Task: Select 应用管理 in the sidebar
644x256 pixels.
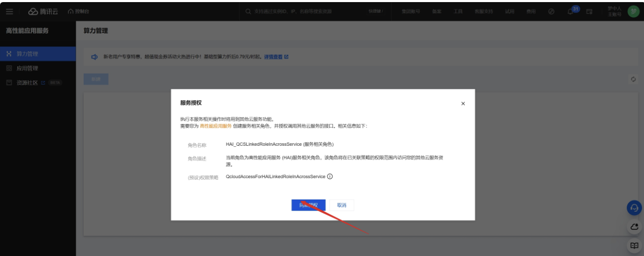Action: (27, 68)
